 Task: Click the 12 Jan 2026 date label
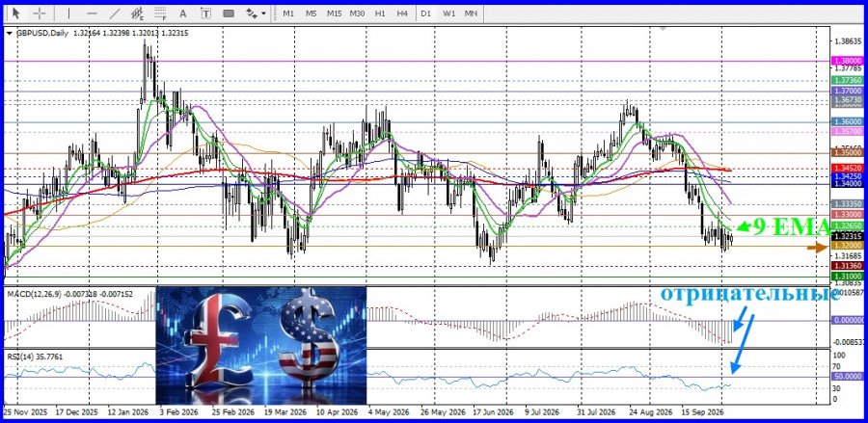pos(128,412)
